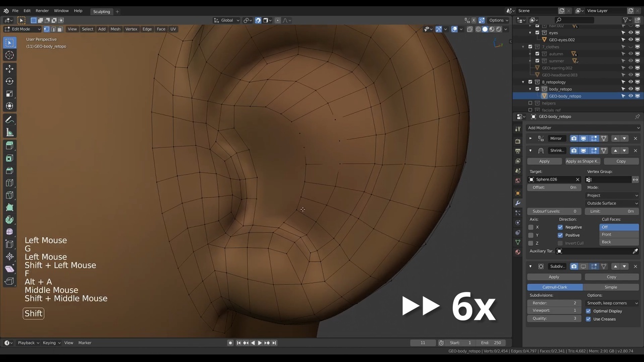Choose the Annotate pencil tool

(10, 120)
